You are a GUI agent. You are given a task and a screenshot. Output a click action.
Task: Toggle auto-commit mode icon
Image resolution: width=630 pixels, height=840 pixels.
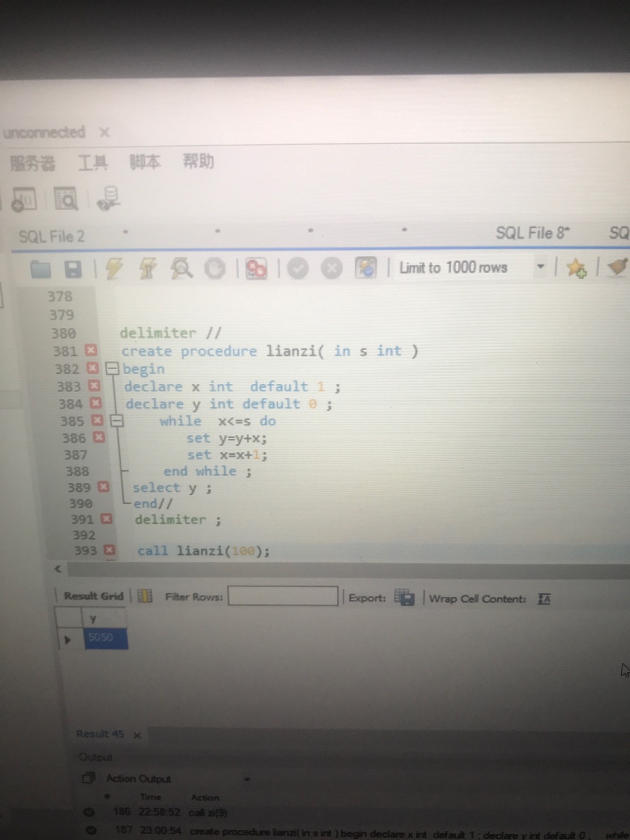(366, 268)
